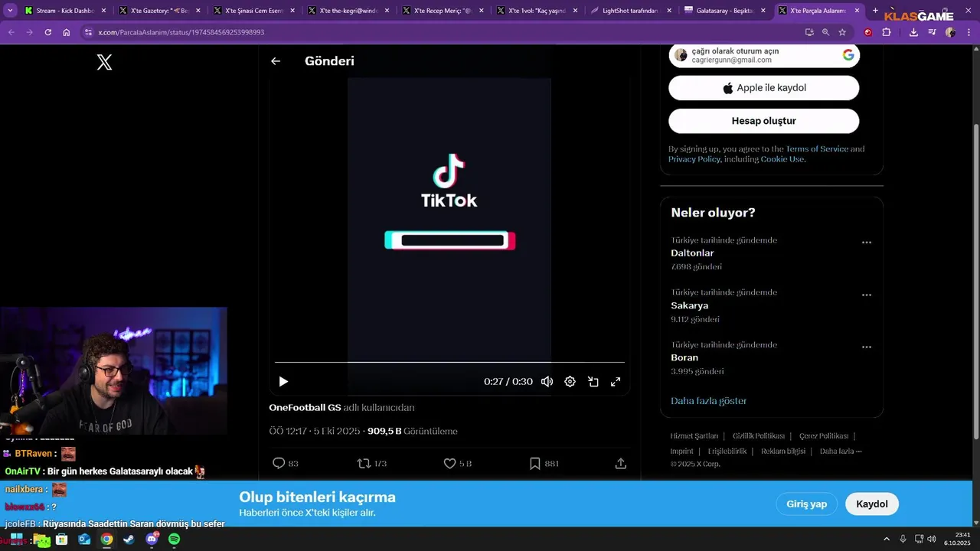Repost the post with 173 reposts
The image size is (980, 551).
pos(372,463)
